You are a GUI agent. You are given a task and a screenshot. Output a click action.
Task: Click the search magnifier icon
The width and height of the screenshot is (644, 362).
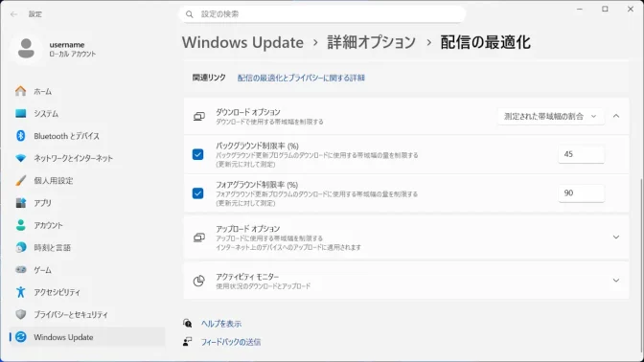[190, 14]
